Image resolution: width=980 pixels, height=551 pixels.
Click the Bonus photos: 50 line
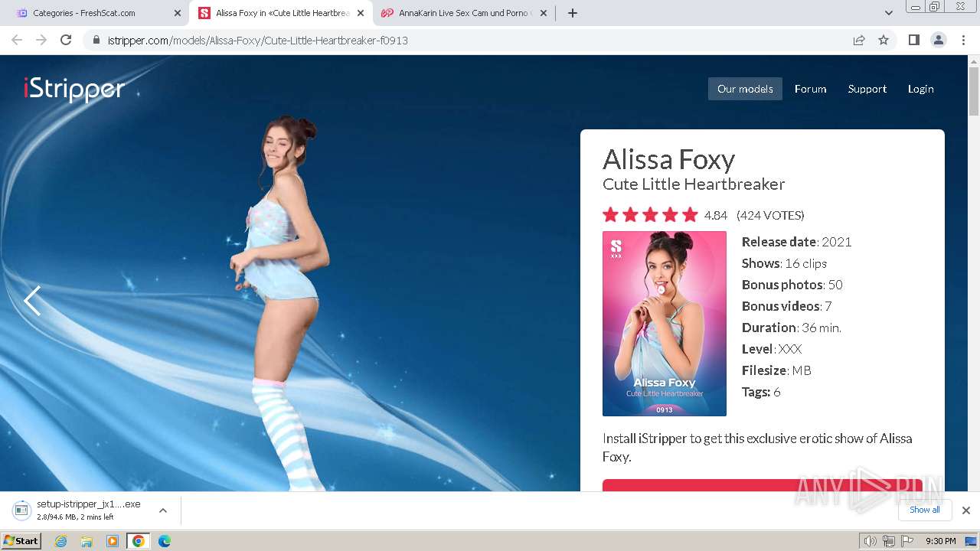[x=792, y=285]
